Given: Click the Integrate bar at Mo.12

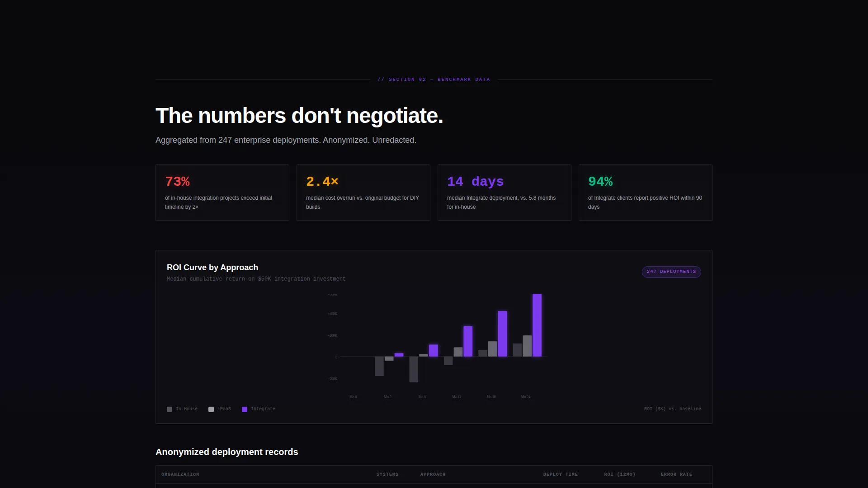Looking at the screenshot, I should 468,342.
